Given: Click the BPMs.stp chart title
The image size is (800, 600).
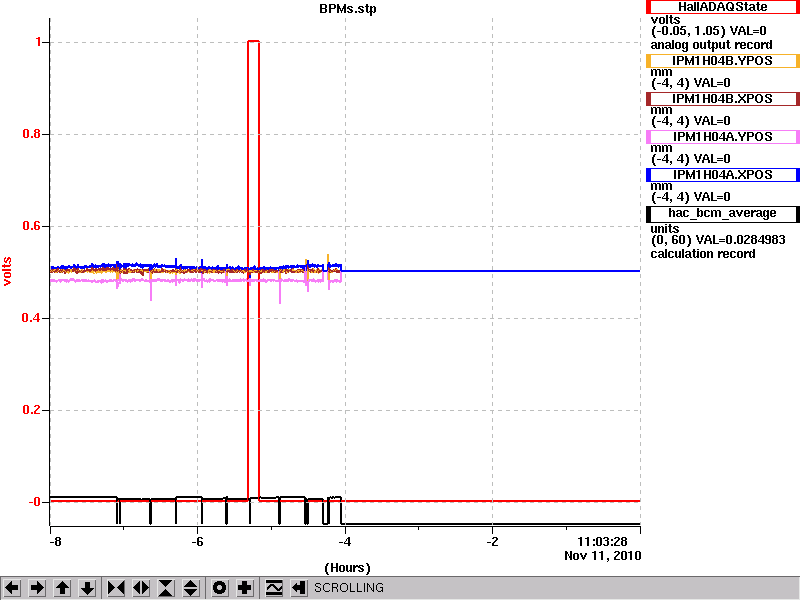Looking at the screenshot, I should pos(348,9).
